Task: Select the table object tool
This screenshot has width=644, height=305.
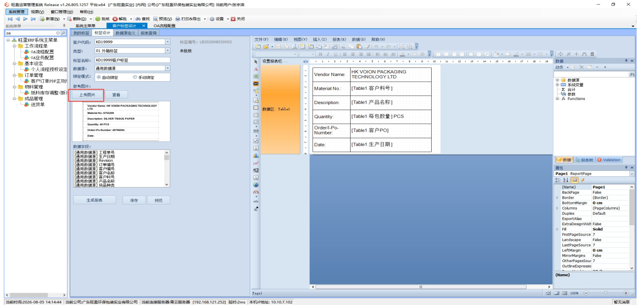Action: pos(256,115)
